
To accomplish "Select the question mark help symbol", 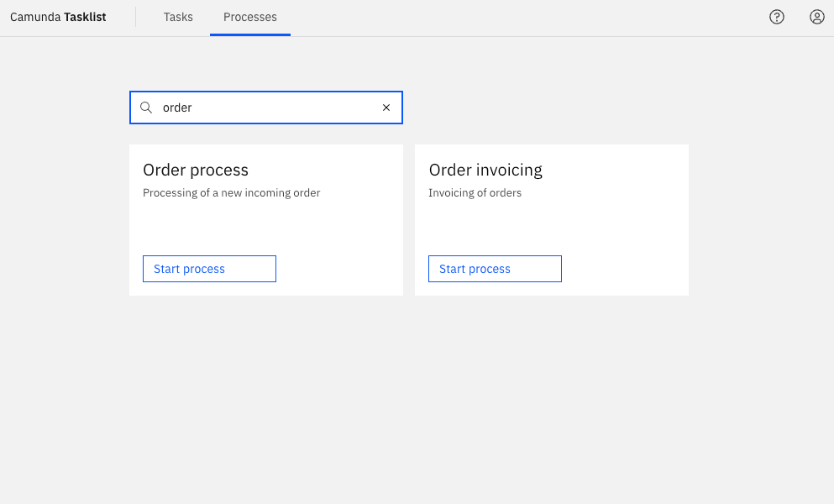I will click(776, 17).
